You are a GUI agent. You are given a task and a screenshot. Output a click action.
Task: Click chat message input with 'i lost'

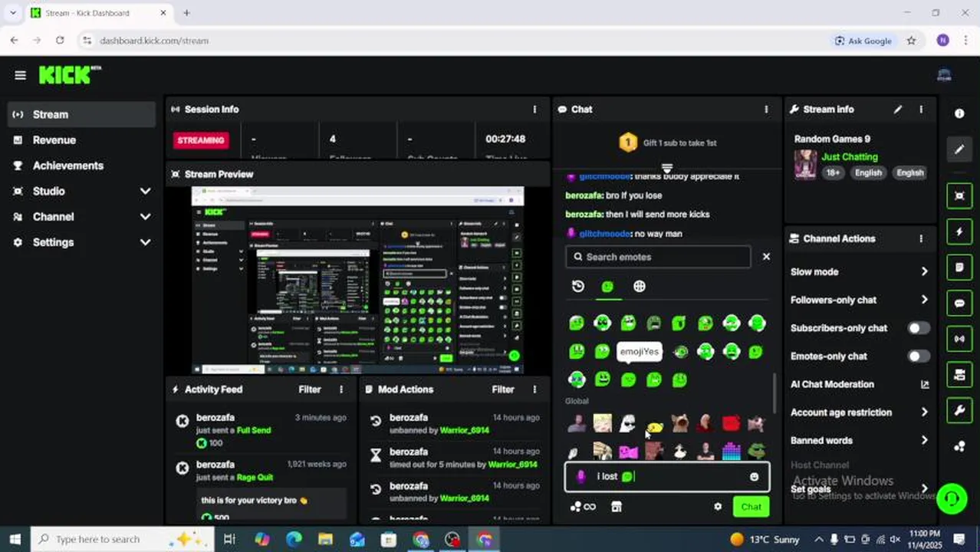pos(667,477)
